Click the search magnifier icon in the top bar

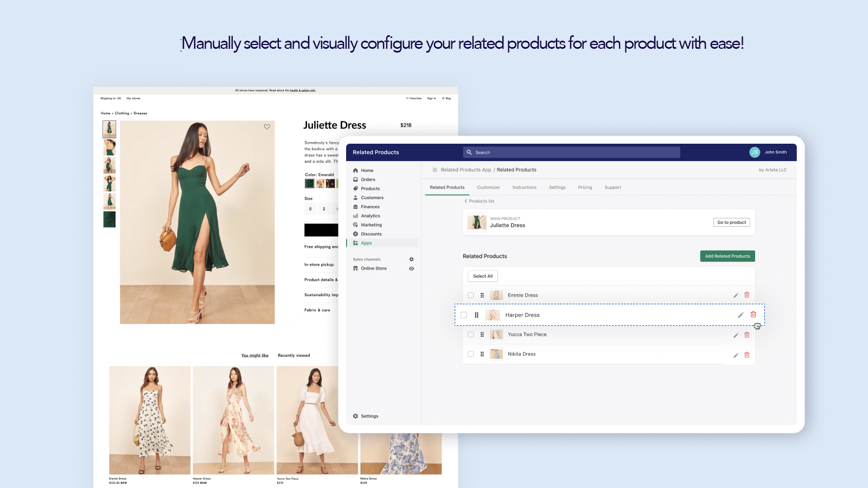(x=469, y=152)
